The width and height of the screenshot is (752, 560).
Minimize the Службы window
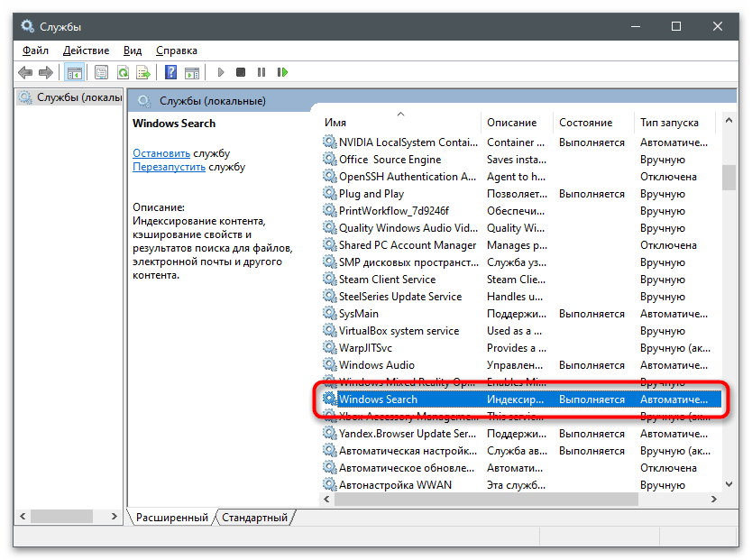click(636, 26)
